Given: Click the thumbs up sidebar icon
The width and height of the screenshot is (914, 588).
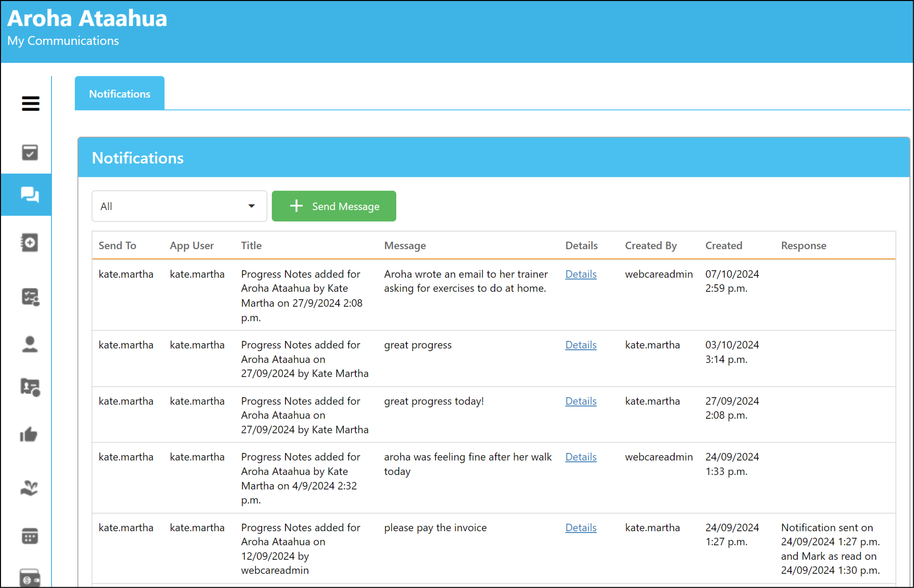Looking at the screenshot, I should 29,435.
